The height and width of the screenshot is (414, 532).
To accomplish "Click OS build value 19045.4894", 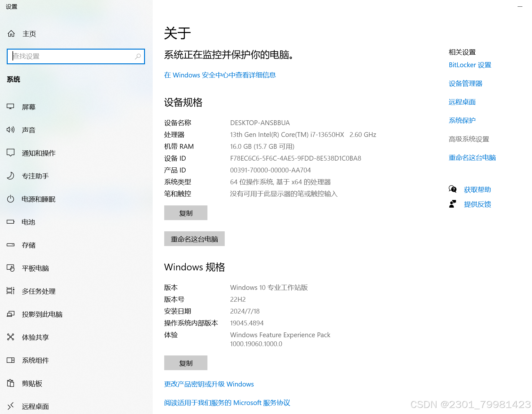I will (247, 323).
